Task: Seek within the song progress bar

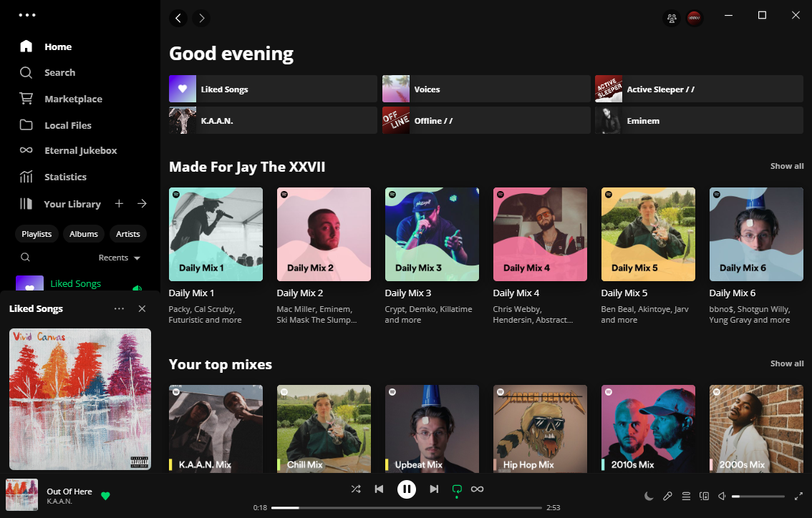Action: [407, 508]
